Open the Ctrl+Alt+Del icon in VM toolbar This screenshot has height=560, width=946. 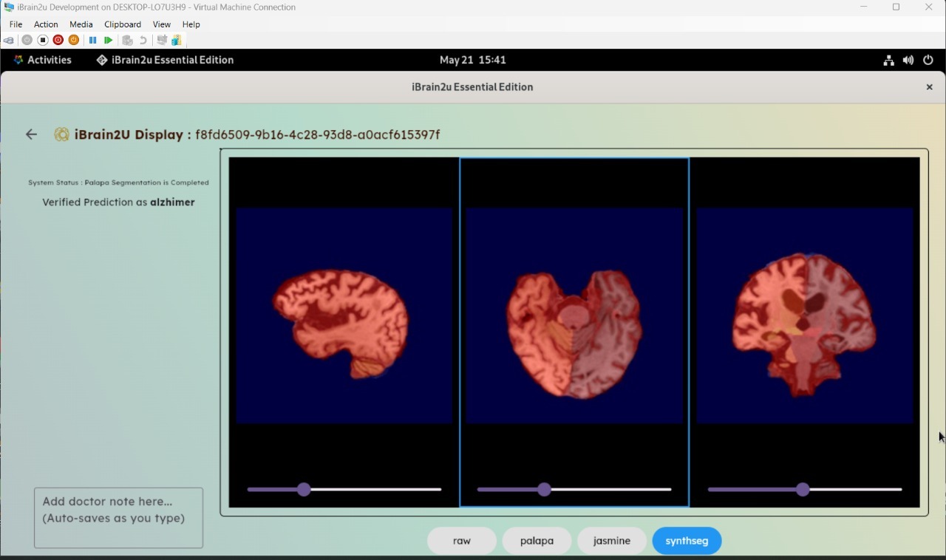8,40
